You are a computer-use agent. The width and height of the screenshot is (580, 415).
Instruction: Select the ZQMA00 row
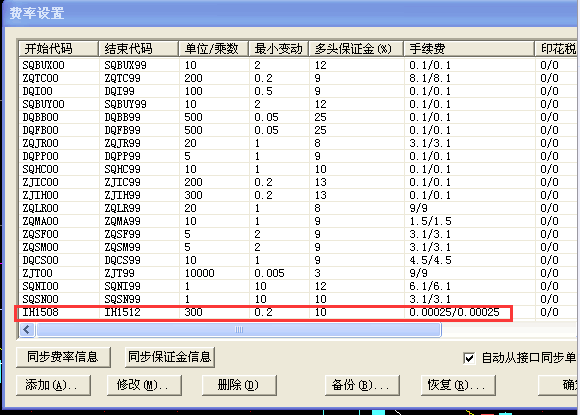[298, 221]
